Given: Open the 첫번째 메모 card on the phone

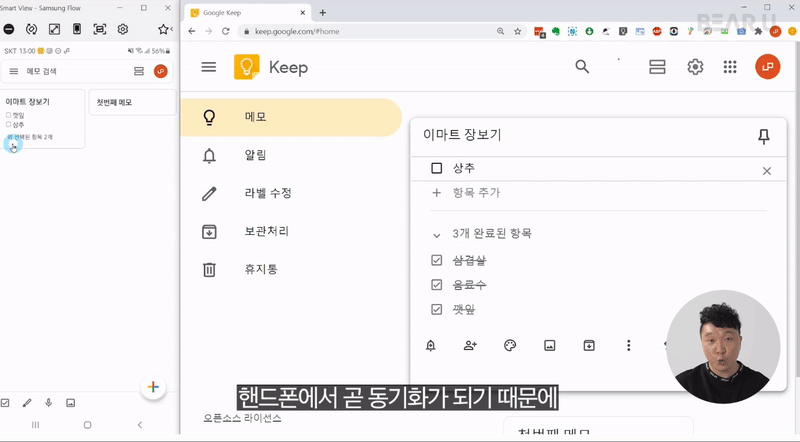Looking at the screenshot, I should pos(132,103).
